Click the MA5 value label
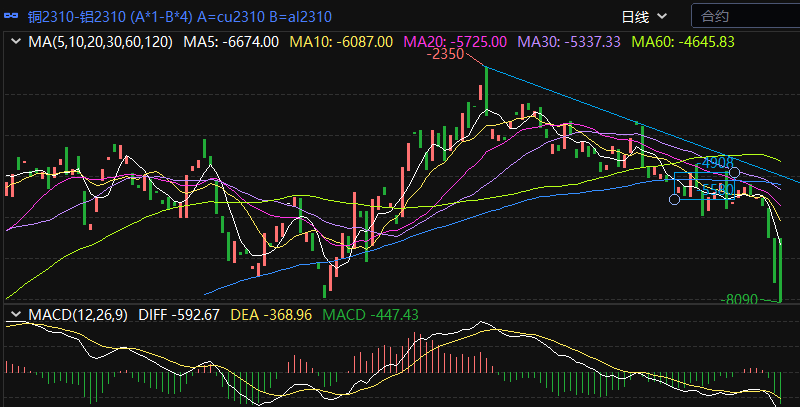800x407 pixels. [231, 42]
